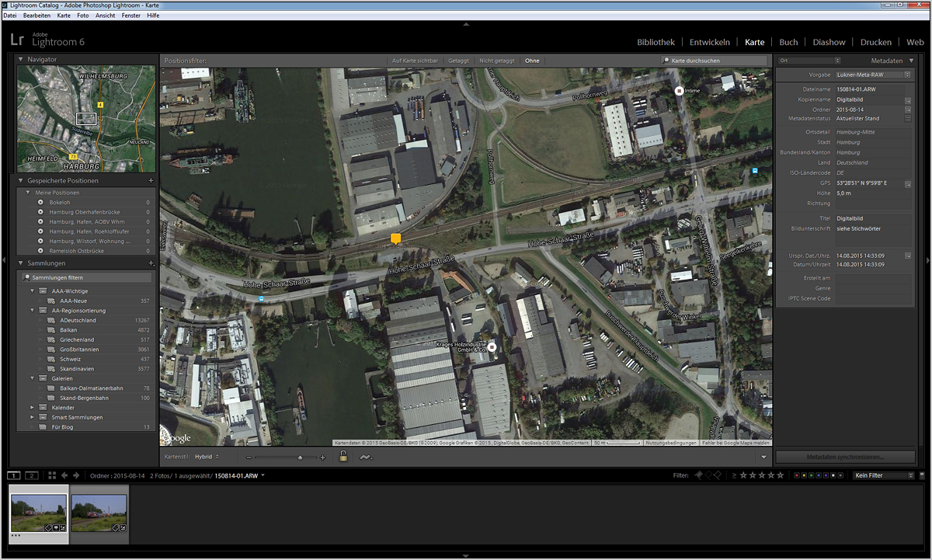Open the Ort metadata set dropdown

(x=810, y=61)
